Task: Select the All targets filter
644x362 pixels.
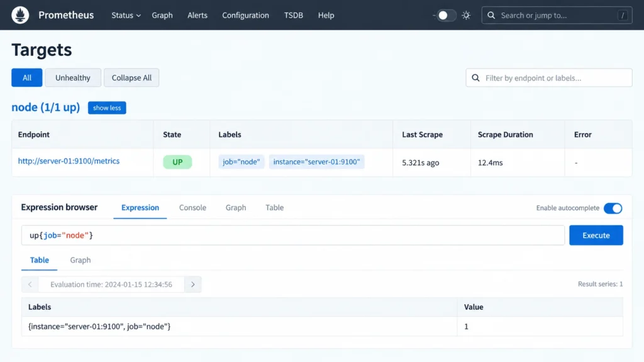Action: click(x=26, y=77)
